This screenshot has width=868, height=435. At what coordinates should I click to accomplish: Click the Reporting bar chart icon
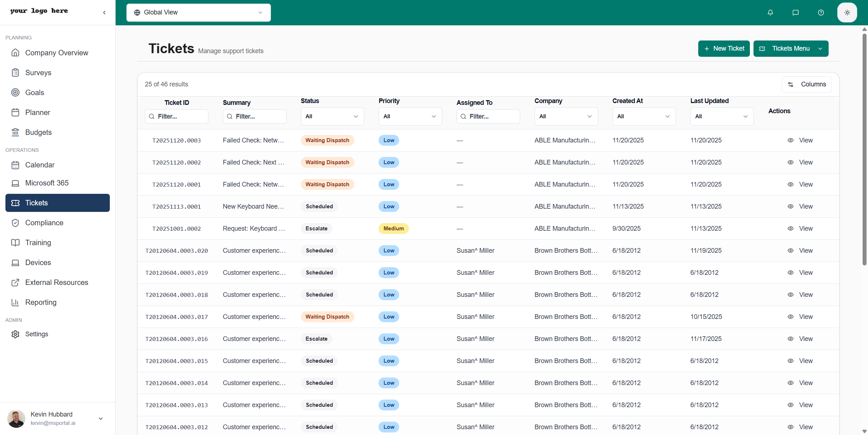click(x=15, y=302)
